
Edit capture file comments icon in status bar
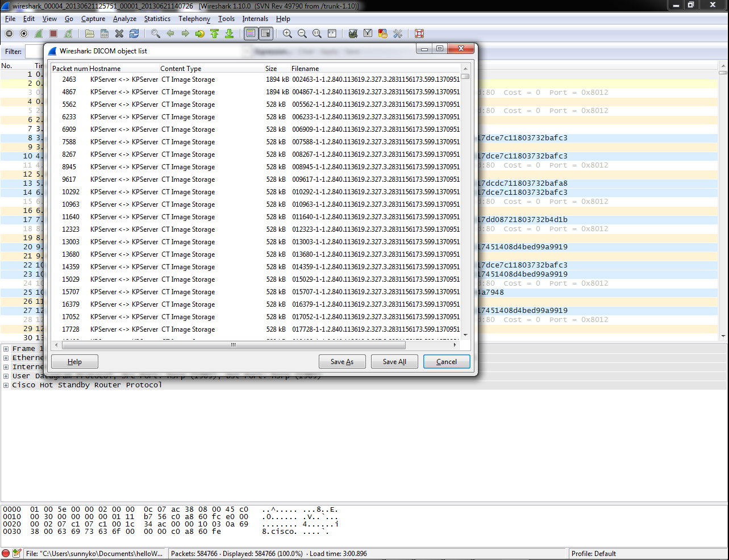tap(17, 553)
